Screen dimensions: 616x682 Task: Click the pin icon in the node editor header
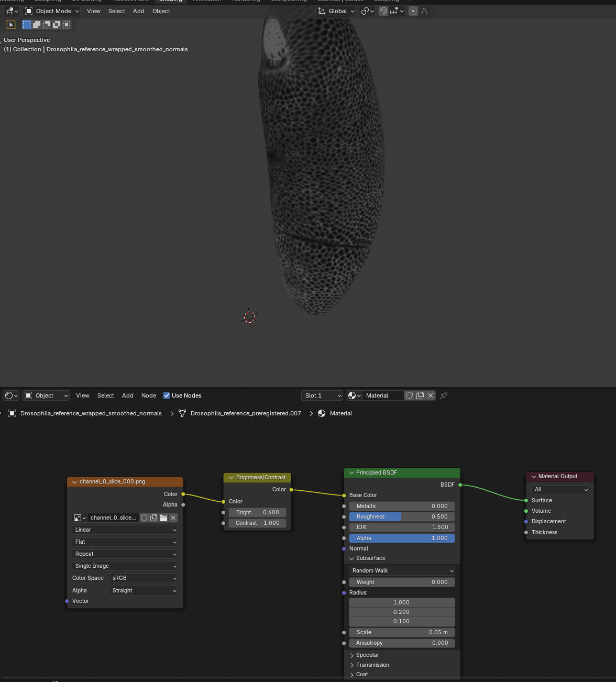coord(444,395)
